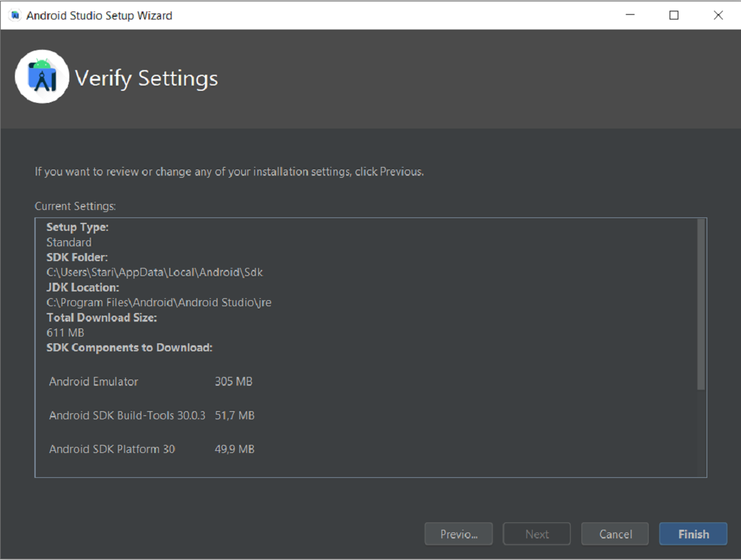The height and width of the screenshot is (560, 741).
Task: Click the Android Studio logo in header
Action: pos(42,77)
